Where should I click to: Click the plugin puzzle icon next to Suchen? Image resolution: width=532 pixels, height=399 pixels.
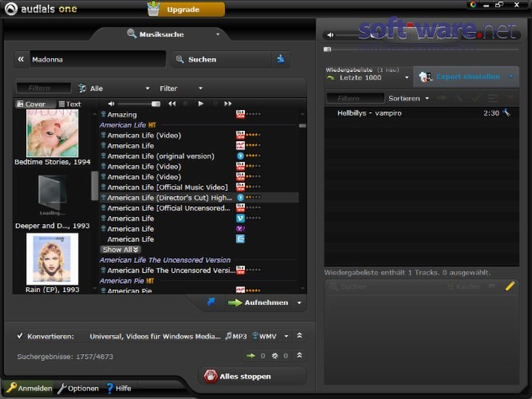click(x=281, y=59)
